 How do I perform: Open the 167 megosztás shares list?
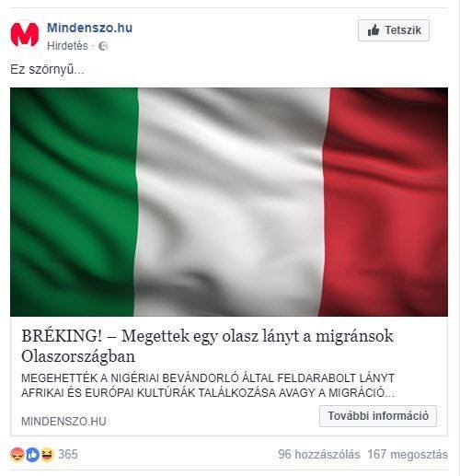[408, 455]
